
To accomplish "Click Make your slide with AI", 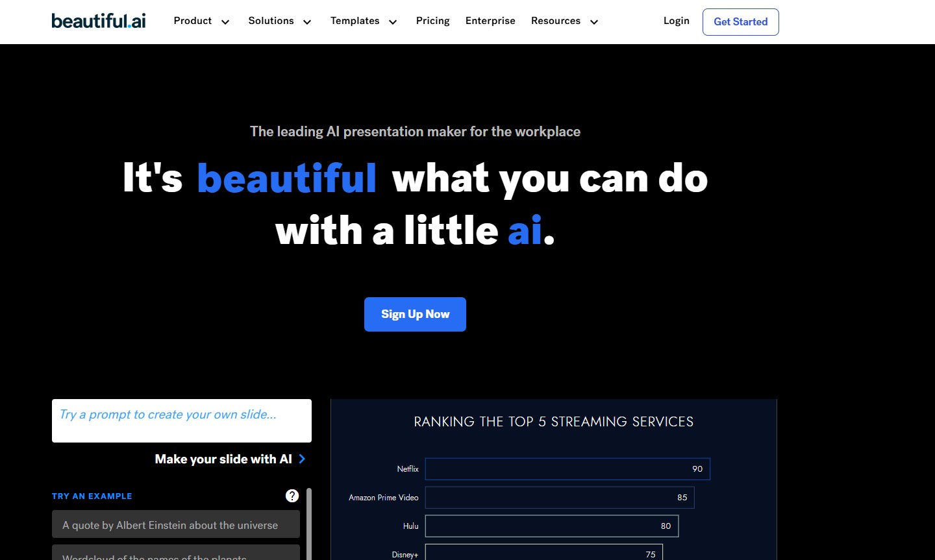I will tap(223, 459).
